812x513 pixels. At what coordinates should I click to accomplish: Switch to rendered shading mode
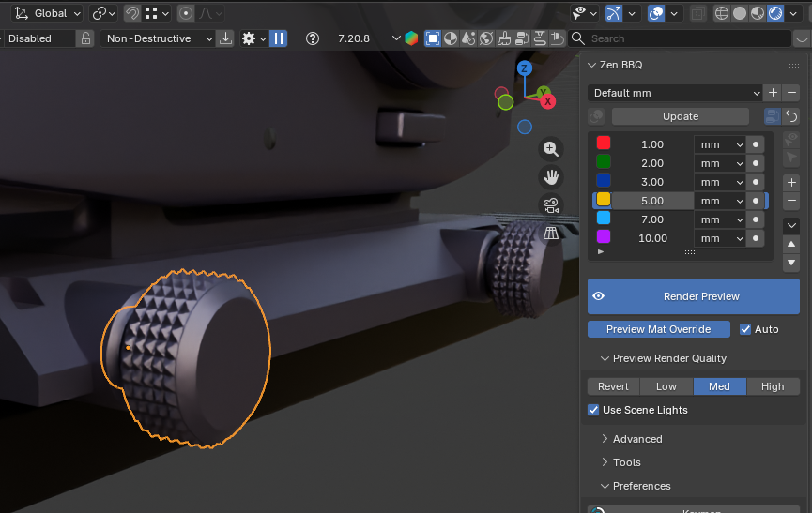775,13
